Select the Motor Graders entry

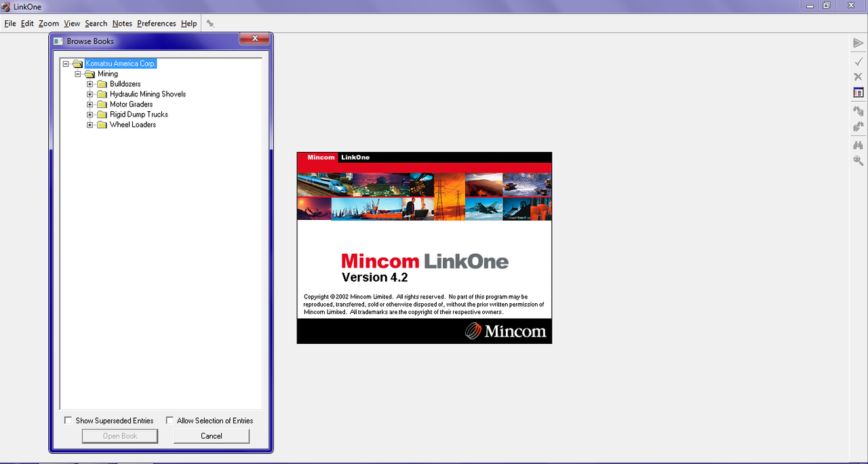[x=132, y=104]
